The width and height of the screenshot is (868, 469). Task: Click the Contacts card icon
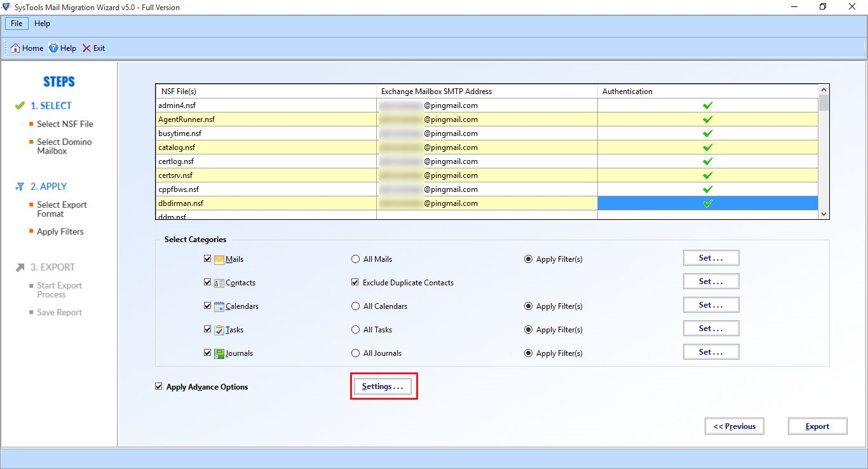[219, 283]
